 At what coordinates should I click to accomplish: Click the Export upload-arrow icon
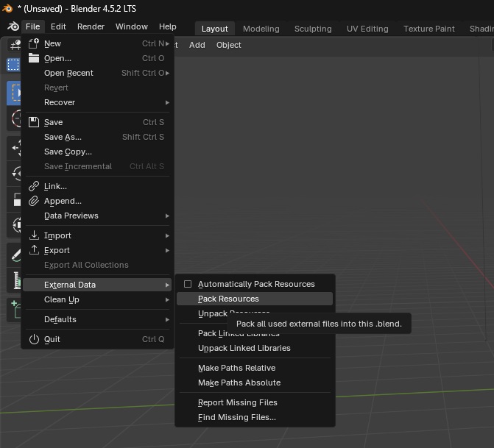click(33, 250)
